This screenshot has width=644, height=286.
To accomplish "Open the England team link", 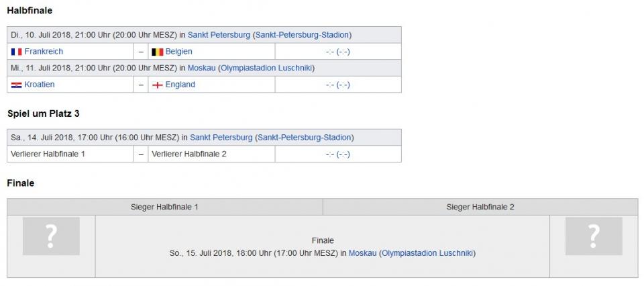I will pyautogui.click(x=180, y=85).
